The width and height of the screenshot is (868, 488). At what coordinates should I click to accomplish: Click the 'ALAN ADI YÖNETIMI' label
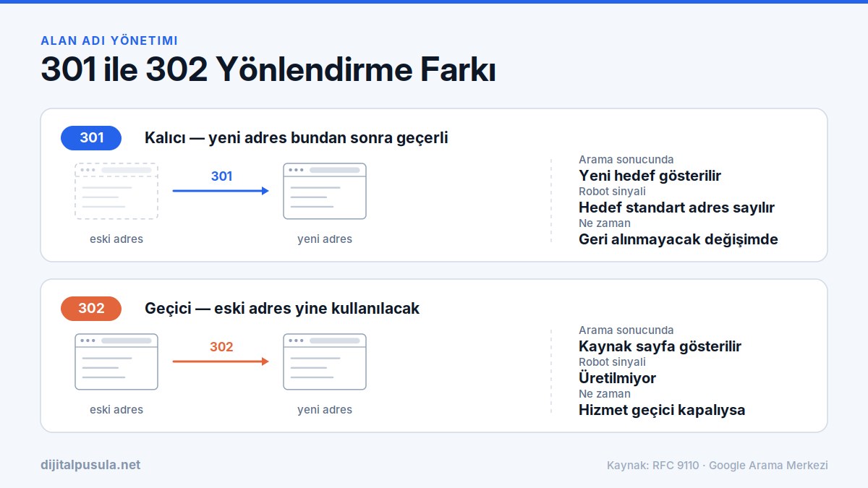pyautogui.click(x=109, y=40)
